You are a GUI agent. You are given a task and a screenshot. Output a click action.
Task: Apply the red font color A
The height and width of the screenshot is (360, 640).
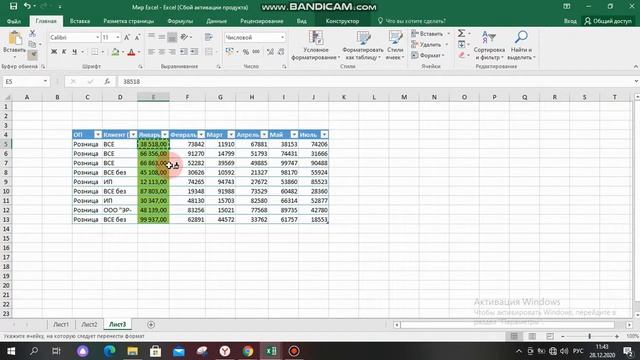[131, 52]
